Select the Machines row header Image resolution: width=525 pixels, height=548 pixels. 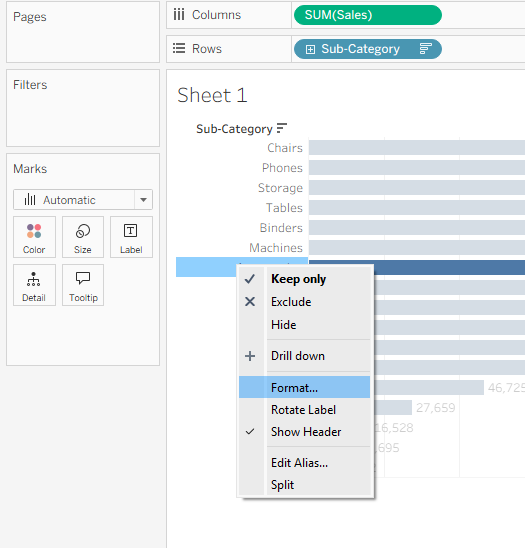tap(276, 248)
